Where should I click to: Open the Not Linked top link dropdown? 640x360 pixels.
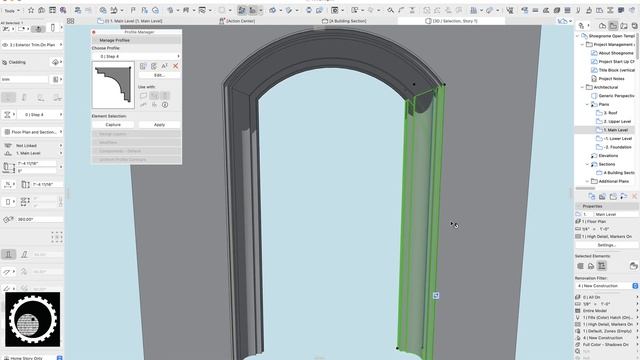point(33,146)
